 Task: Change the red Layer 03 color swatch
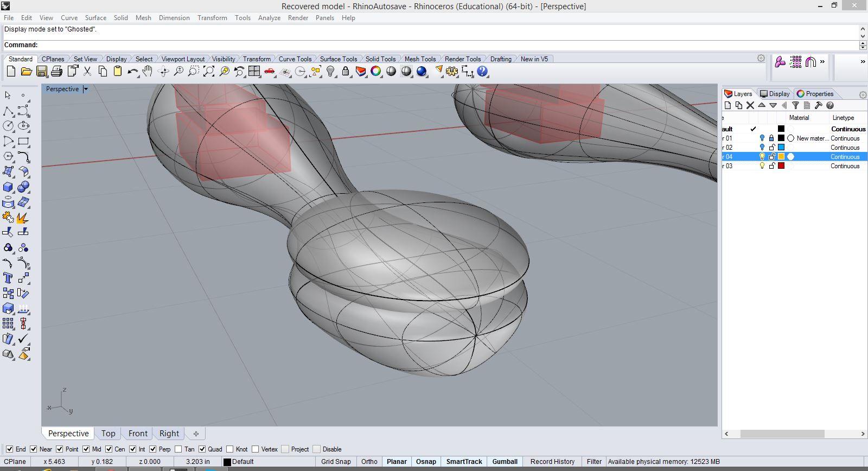pyautogui.click(x=781, y=166)
